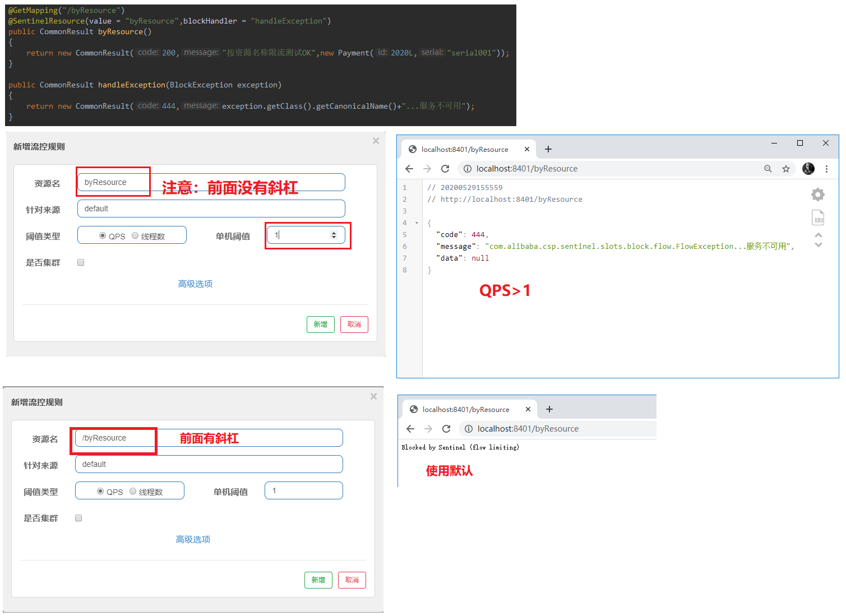
Task: Click the site info icon in lower browser address bar
Action: pos(469,429)
